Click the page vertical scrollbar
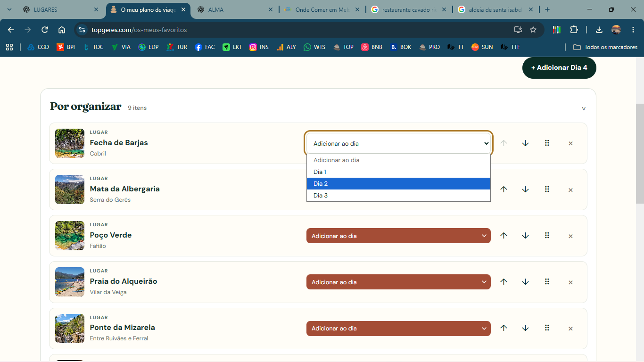This screenshot has width=644, height=362. click(x=640, y=154)
